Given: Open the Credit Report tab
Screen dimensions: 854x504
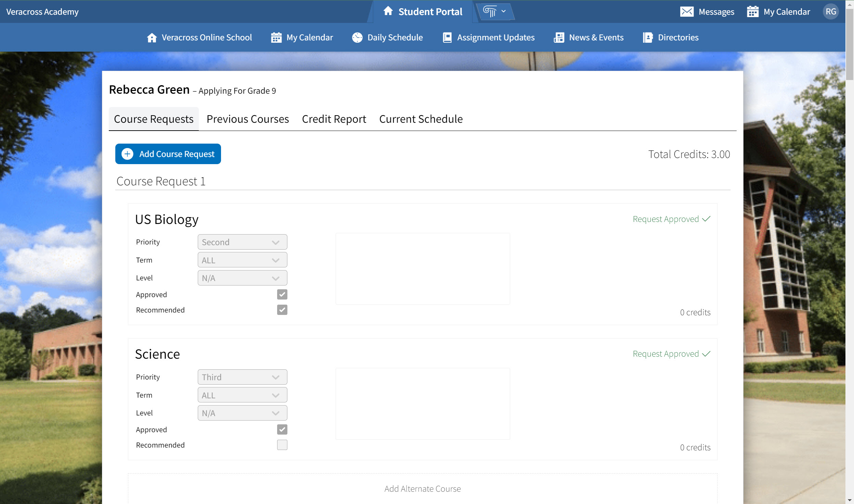Looking at the screenshot, I should (334, 119).
